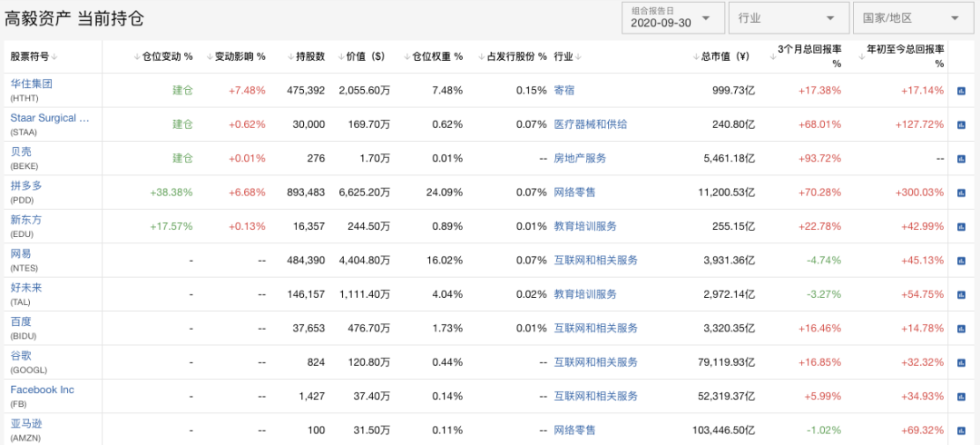The height and width of the screenshot is (445, 980).
Task: Open chart icon in 新东方 row
Action: [x=961, y=226]
